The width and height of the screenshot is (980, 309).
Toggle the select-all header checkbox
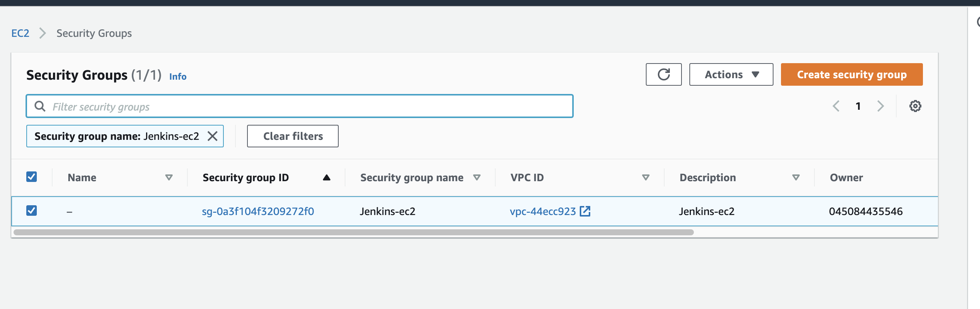click(x=32, y=177)
